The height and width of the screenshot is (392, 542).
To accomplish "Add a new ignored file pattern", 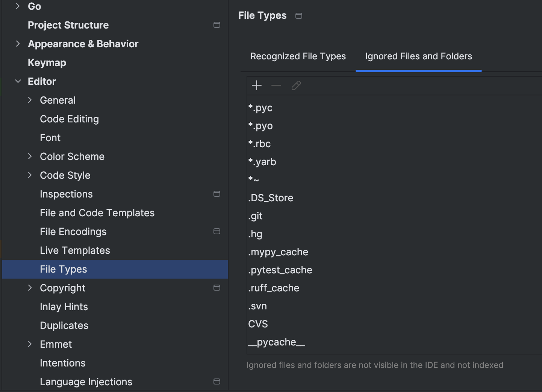I will 257,86.
